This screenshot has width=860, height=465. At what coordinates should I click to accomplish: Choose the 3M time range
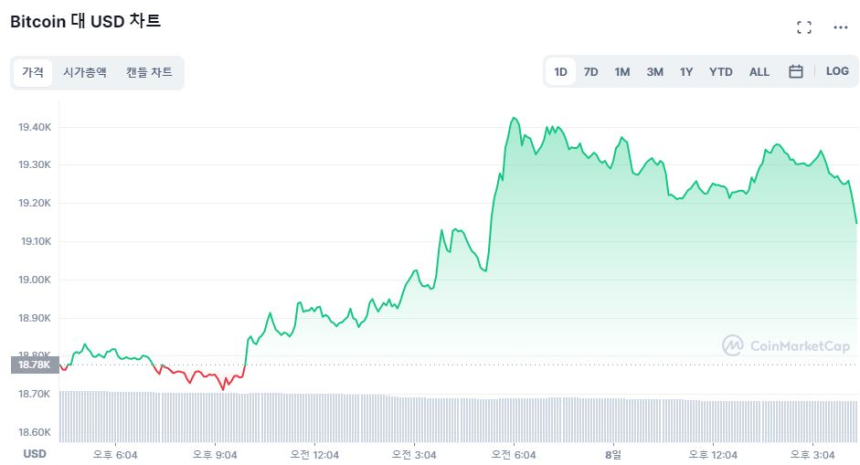pyautogui.click(x=654, y=72)
